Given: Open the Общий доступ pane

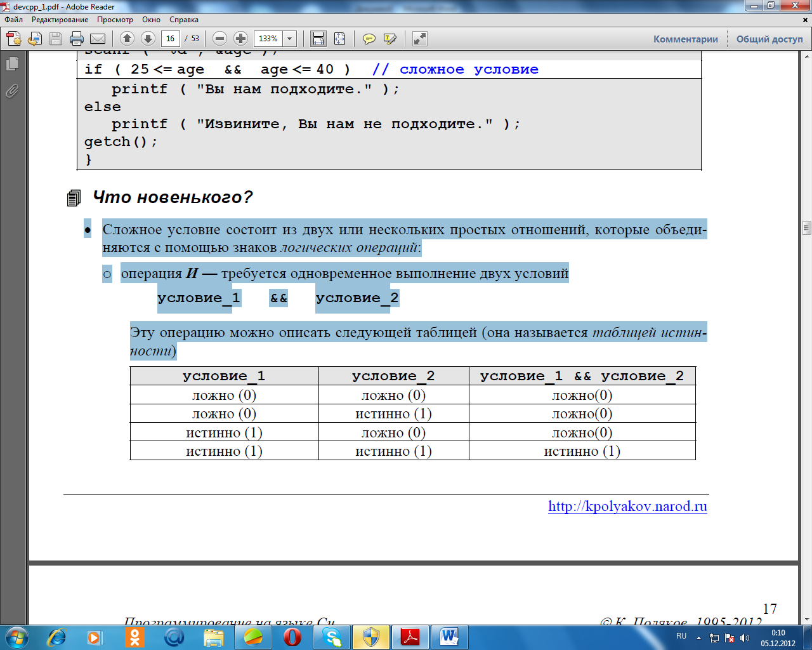Looking at the screenshot, I should [769, 39].
